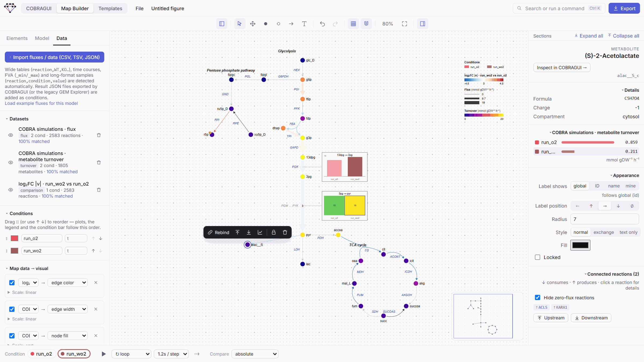Viewport: 644px width, 362px height.
Task: Hide the COBRA simulations flux dataset
Action: [x=11, y=135]
